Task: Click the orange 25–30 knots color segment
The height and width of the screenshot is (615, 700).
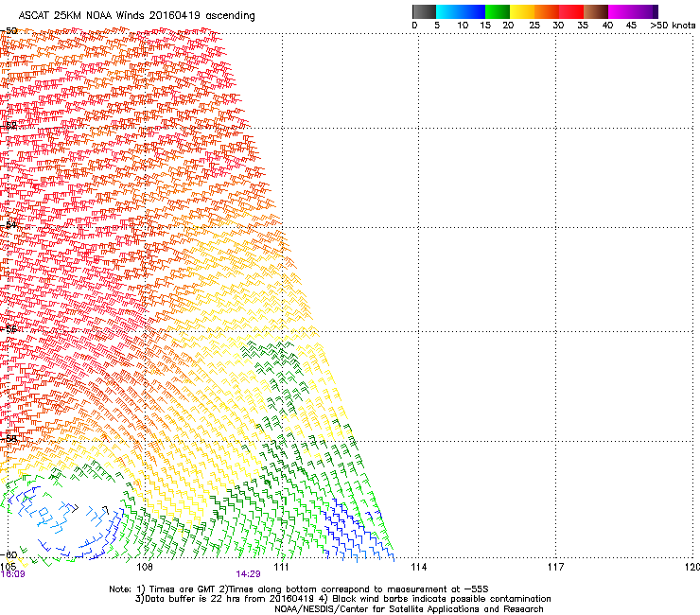Action: tap(547, 11)
